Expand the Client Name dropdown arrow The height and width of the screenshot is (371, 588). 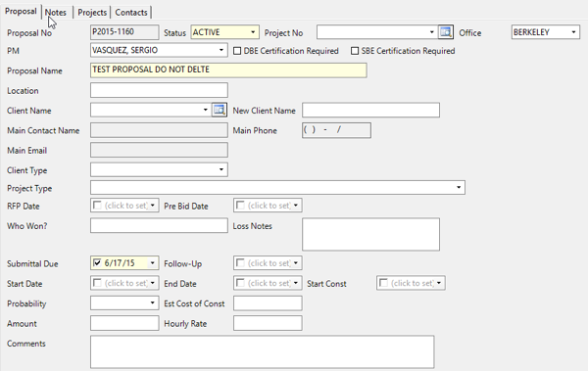[x=205, y=110]
